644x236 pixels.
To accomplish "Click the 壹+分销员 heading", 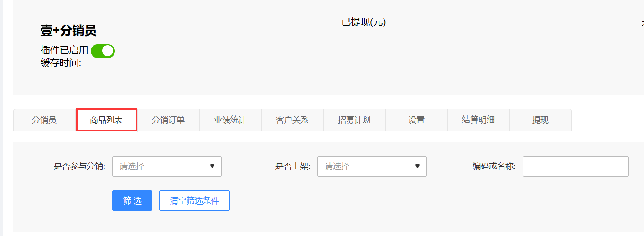I will [x=68, y=31].
